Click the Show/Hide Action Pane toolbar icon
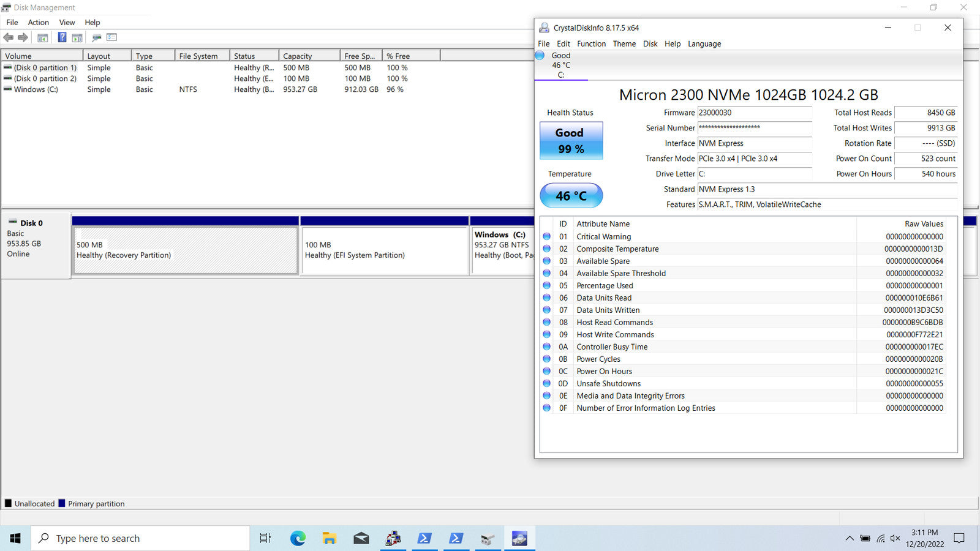 coord(77,38)
